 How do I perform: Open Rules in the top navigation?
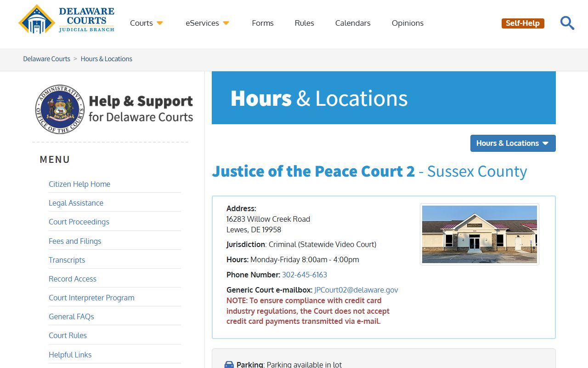click(x=305, y=23)
